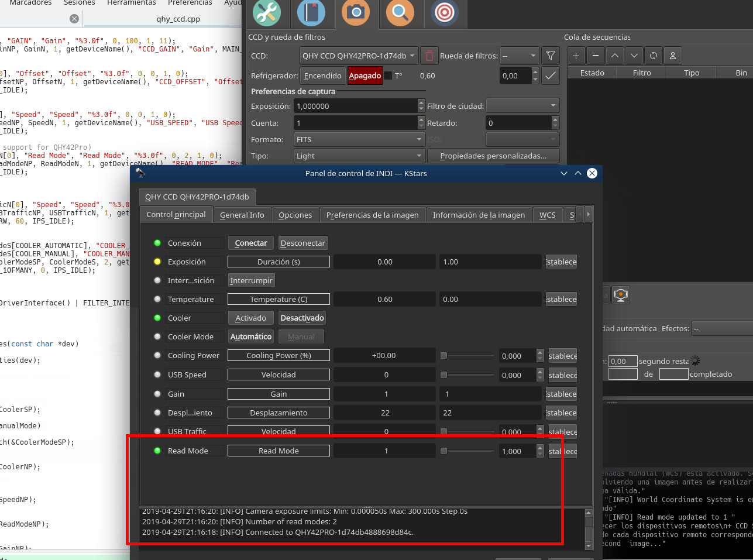Viewport: 753px width, 560px height.
Task: Click the red trash icon beside CCD
Action: (429, 56)
